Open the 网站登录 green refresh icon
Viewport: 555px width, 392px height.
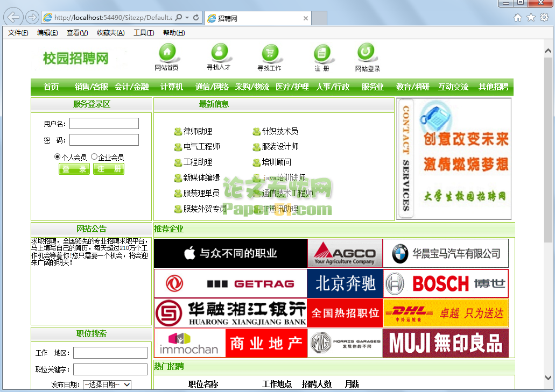pyautogui.click(x=366, y=53)
